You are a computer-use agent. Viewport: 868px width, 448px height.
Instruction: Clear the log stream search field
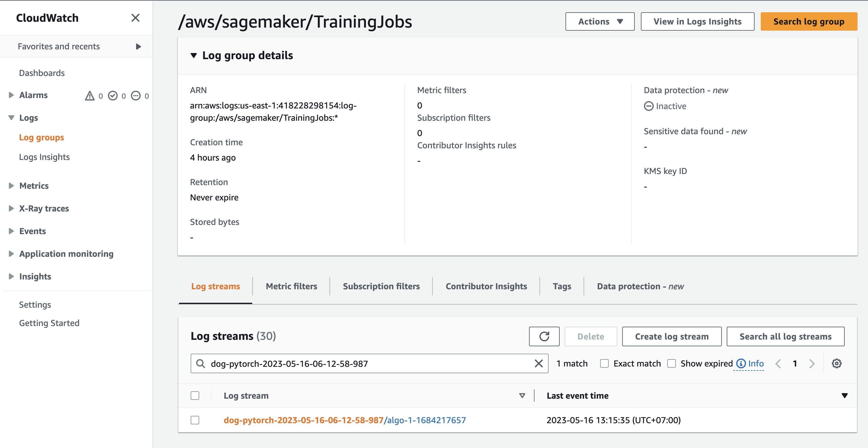click(x=538, y=363)
